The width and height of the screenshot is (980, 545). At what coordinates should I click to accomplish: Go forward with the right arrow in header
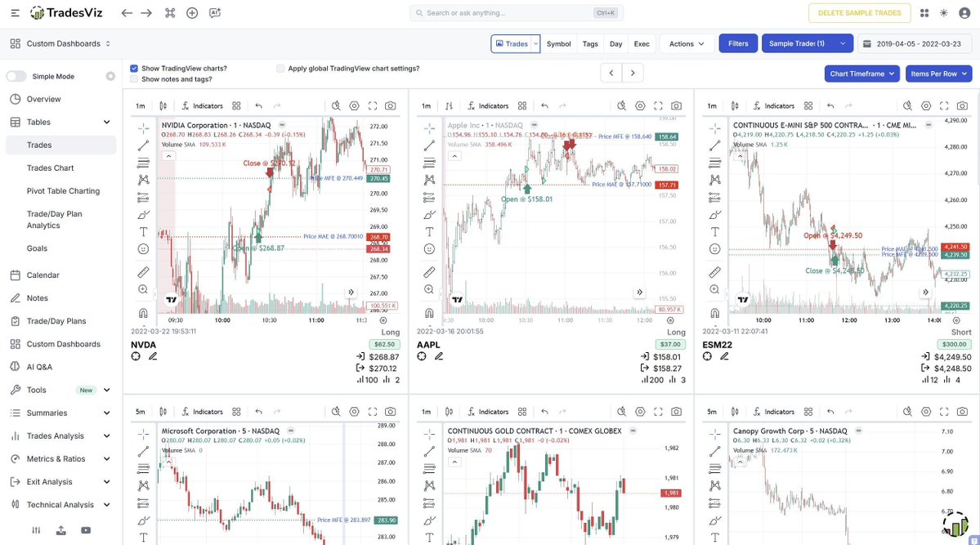(146, 12)
